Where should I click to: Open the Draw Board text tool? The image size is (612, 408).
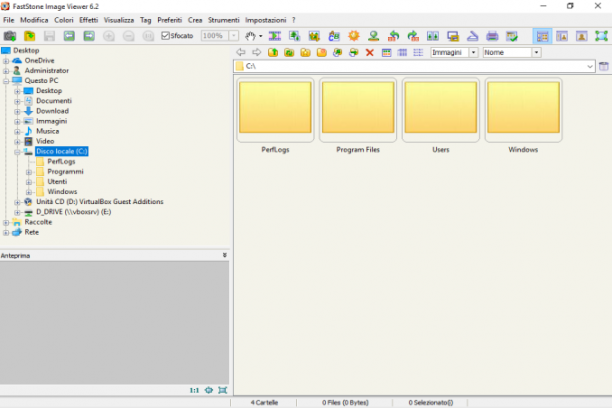click(x=334, y=36)
